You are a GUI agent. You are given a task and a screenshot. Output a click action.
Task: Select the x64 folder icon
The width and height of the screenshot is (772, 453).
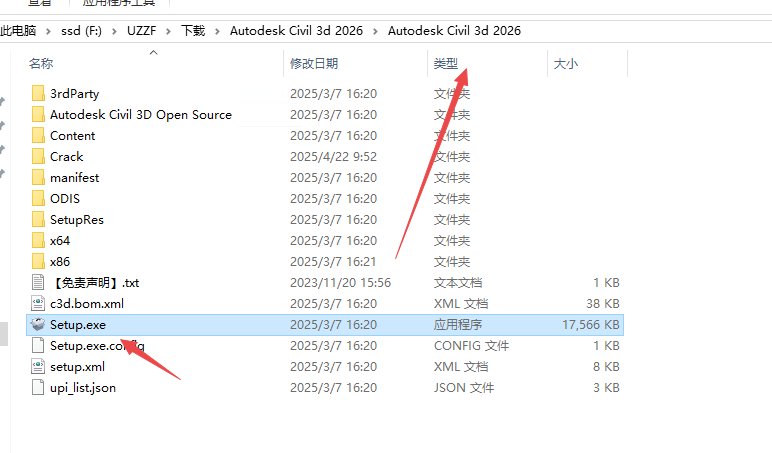pos(38,241)
